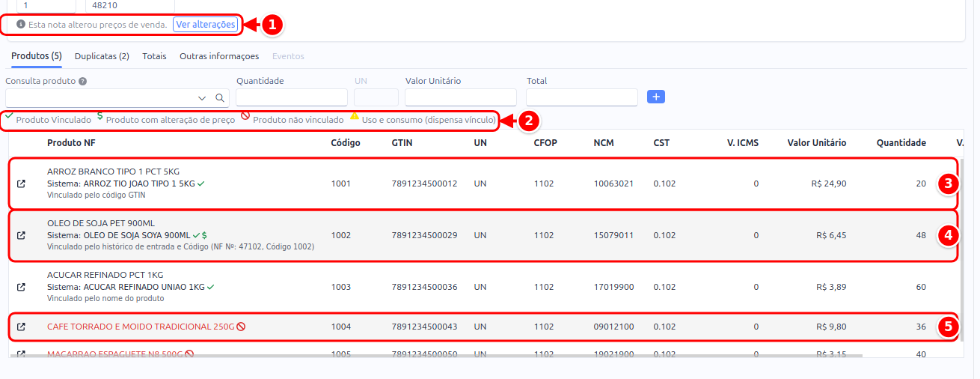Open external link icon for OLEO DE SOJA row

pos(21,235)
